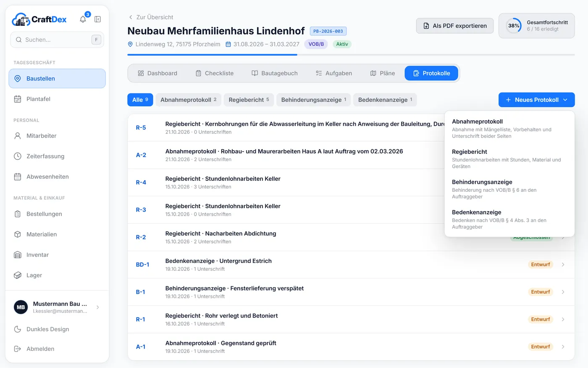The image size is (588, 368).
Task: Switch to the Checkliste tab
Action: [x=214, y=73]
